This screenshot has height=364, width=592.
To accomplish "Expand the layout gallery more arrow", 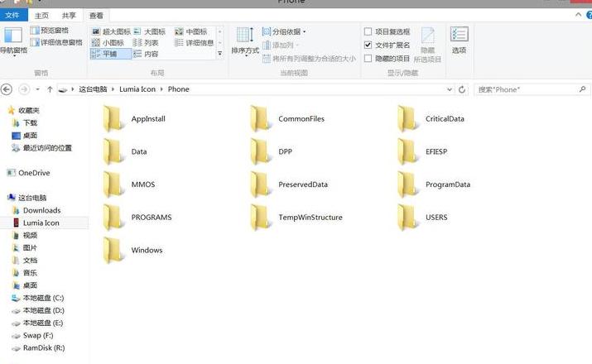I will click(219, 54).
